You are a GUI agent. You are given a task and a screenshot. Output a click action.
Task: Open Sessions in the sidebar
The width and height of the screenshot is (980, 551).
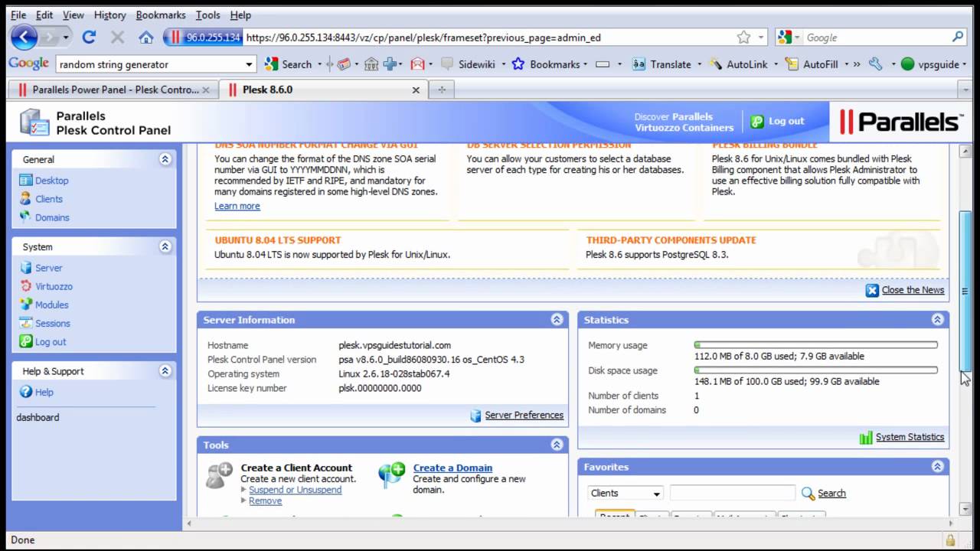tap(52, 323)
